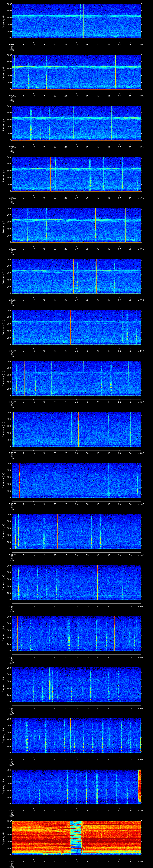This screenshot has width=153, height=868.
Task: Click the Frequency (Hz) axis label of the 6:31:00 panel
Action: (x=3, y=21)
